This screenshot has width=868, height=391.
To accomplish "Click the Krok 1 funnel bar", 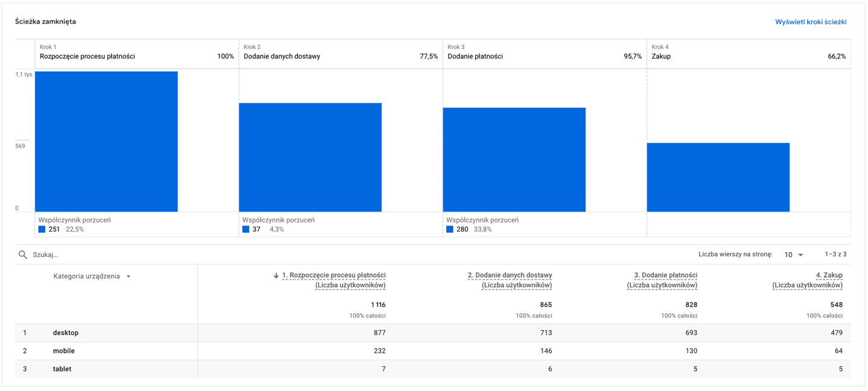I will (x=106, y=141).
